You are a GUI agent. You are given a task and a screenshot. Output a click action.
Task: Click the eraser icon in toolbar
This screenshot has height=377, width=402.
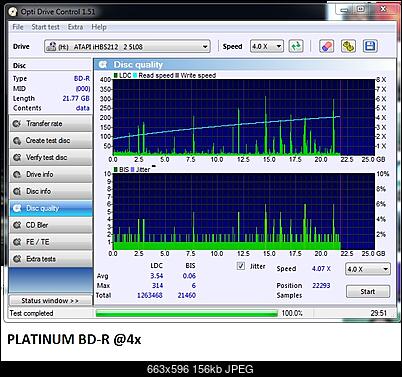click(326, 46)
